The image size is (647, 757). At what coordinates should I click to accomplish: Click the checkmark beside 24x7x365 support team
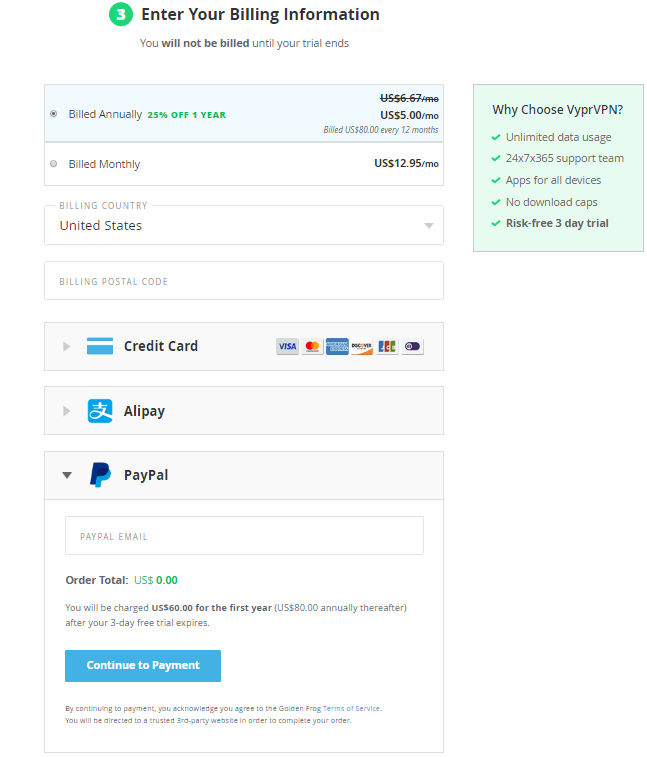click(496, 158)
